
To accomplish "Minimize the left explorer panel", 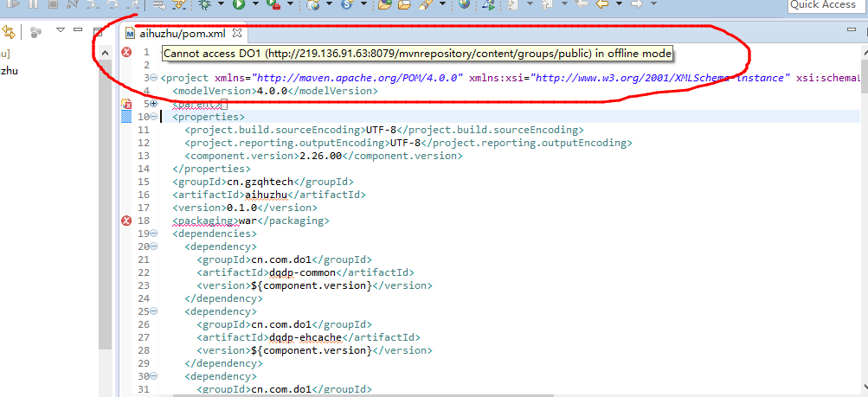I will point(79,31).
